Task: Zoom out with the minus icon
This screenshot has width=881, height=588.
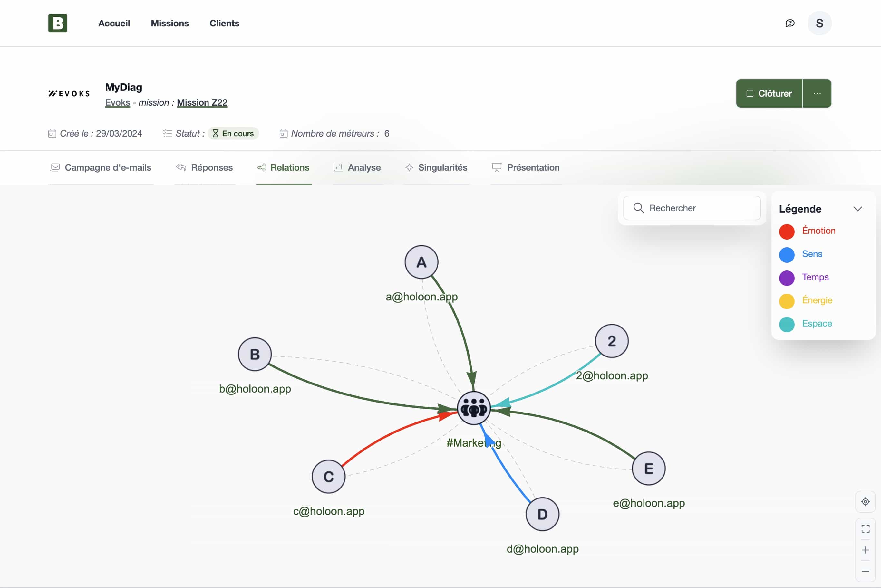Action: (x=865, y=571)
